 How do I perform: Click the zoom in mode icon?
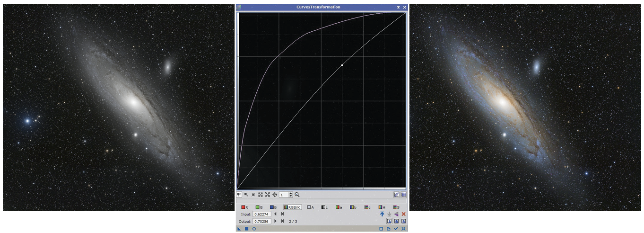261,195
